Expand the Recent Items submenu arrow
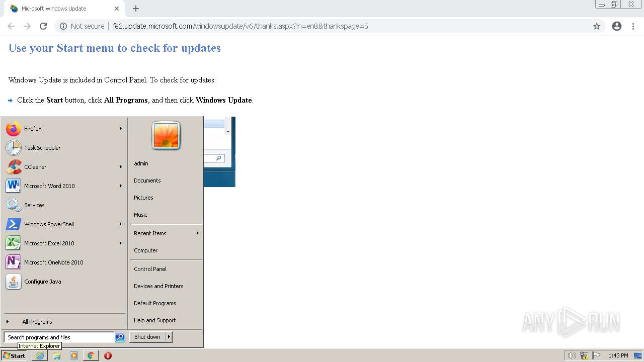The width and height of the screenshot is (644, 362). (x=198, y=233)
